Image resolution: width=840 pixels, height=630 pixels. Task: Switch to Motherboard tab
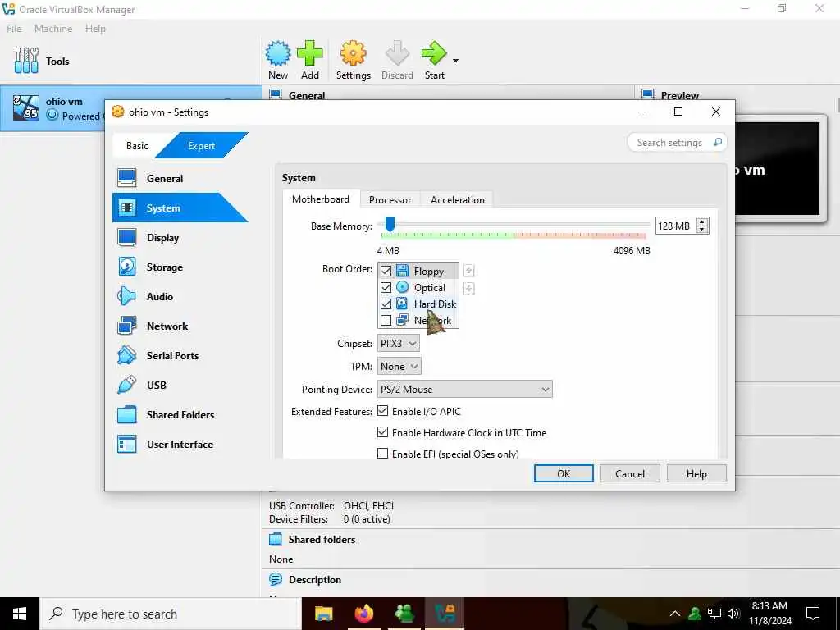point(321,199)
